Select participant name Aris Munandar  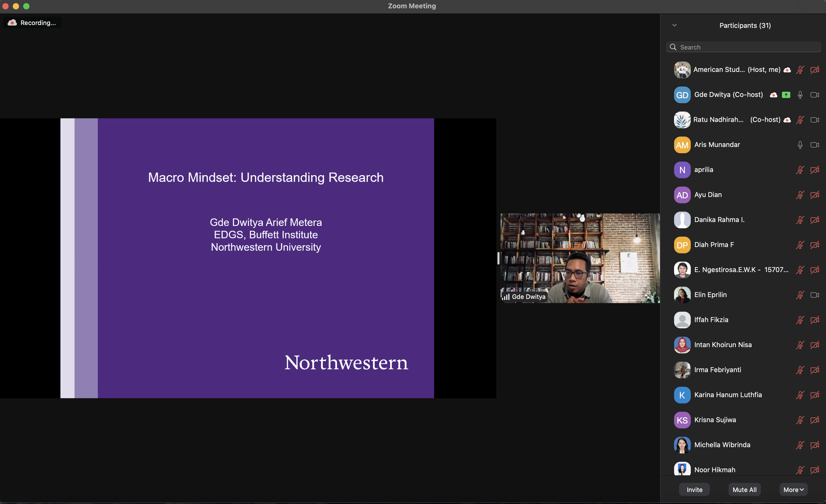[x=717, y=145]
